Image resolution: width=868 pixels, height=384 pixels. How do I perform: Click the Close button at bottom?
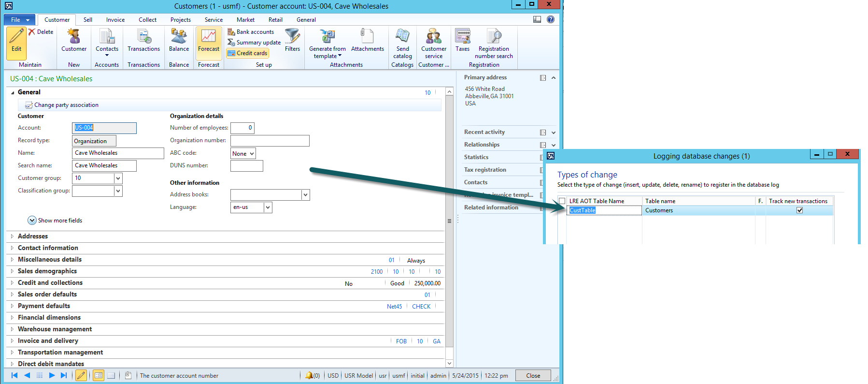533,376
